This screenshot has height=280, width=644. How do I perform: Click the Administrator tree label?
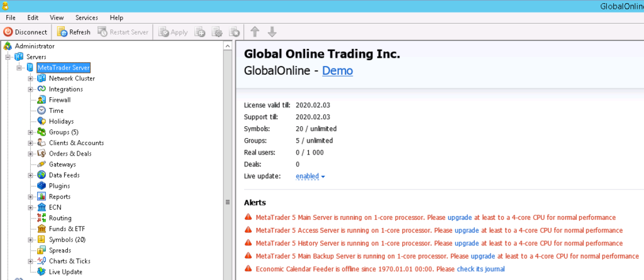35,46
